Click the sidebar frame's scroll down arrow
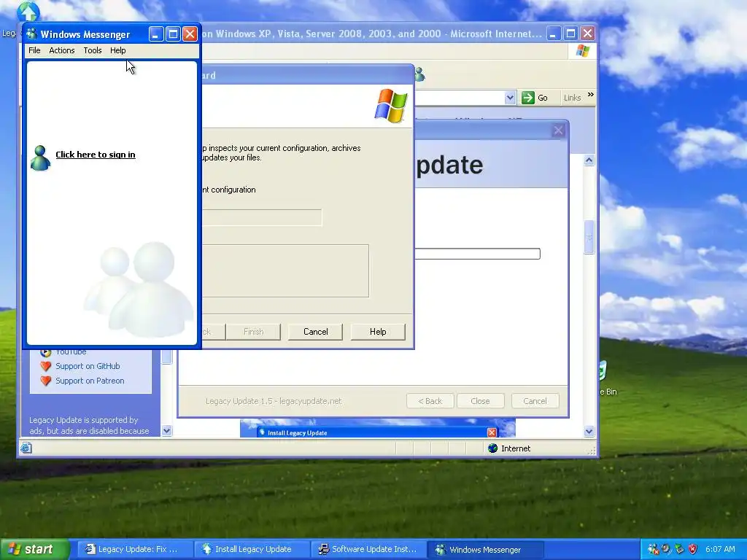The image size is (747, 560). (166, 430)
